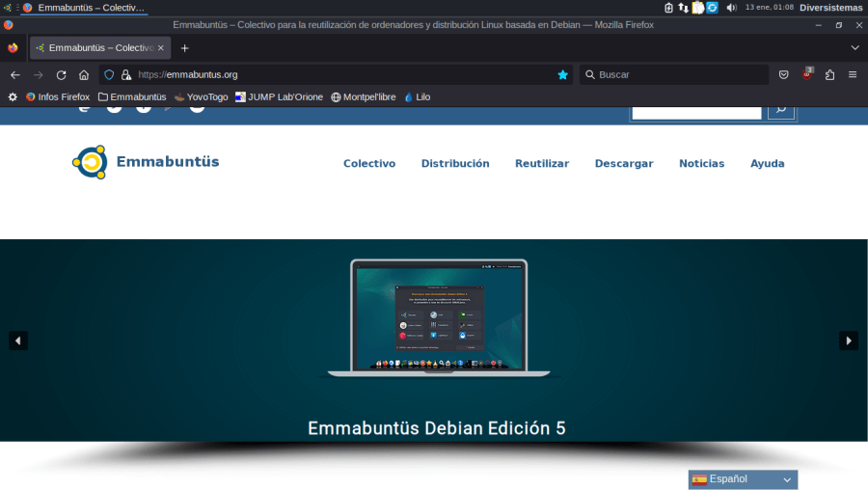The height and width of the screenshot is (490, 868).
Task: Click the uBlock shield extension icon
Action: [807, 74]
